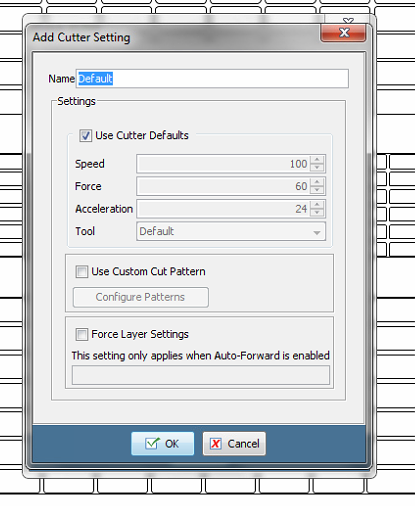Screen dimensions: 415x506
Task: Click the Cancel button
Action: 234,444
